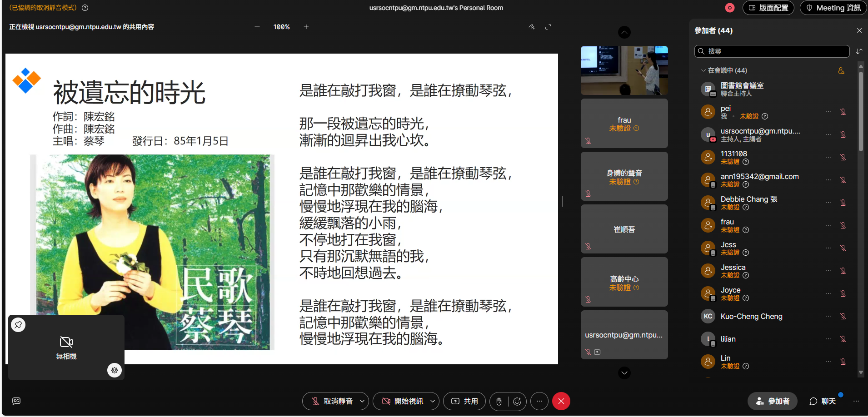Click the 共用 share button
The image size is (868, 417).
coord(464,401)
